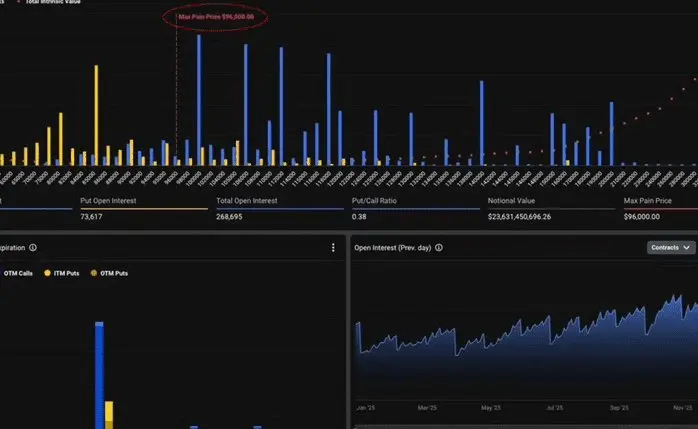This screenshot has width=698, height=429.
Task: Select the Notional Value stat
Action: tap(552, 209)
